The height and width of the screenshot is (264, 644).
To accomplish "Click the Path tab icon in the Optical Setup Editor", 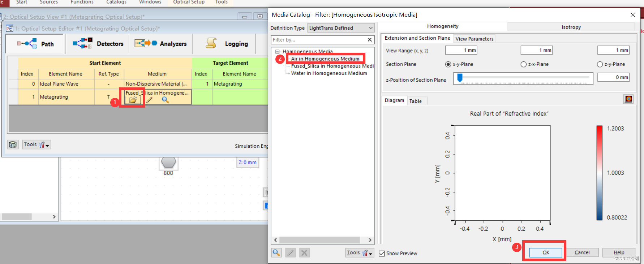I will click(x=27, y=44).
